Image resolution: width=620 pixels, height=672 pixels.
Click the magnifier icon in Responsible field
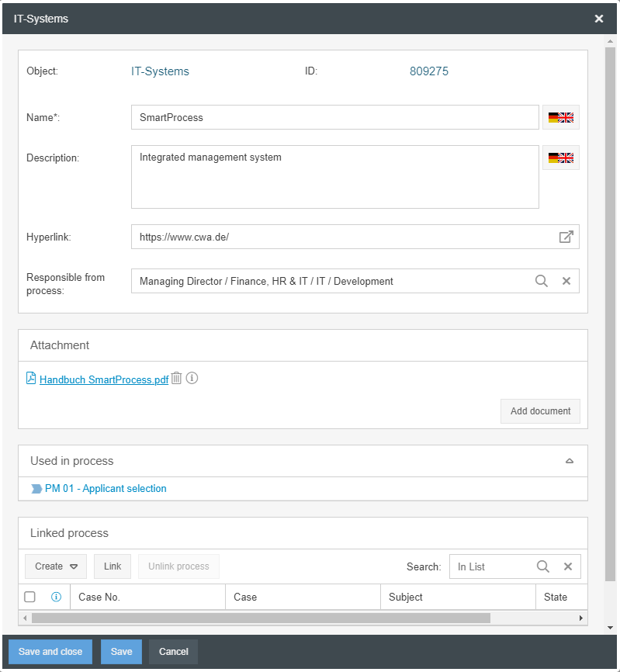[542, 281]
